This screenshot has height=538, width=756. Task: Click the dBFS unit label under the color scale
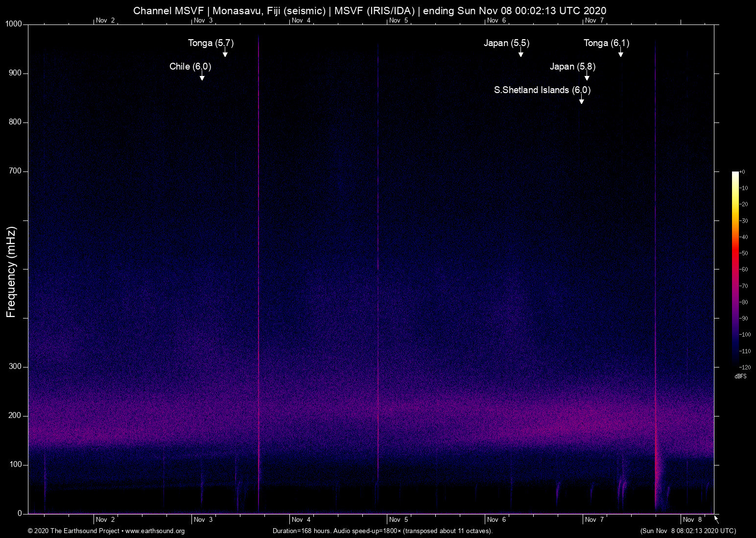pyautogui.click(x=740, y=376)
